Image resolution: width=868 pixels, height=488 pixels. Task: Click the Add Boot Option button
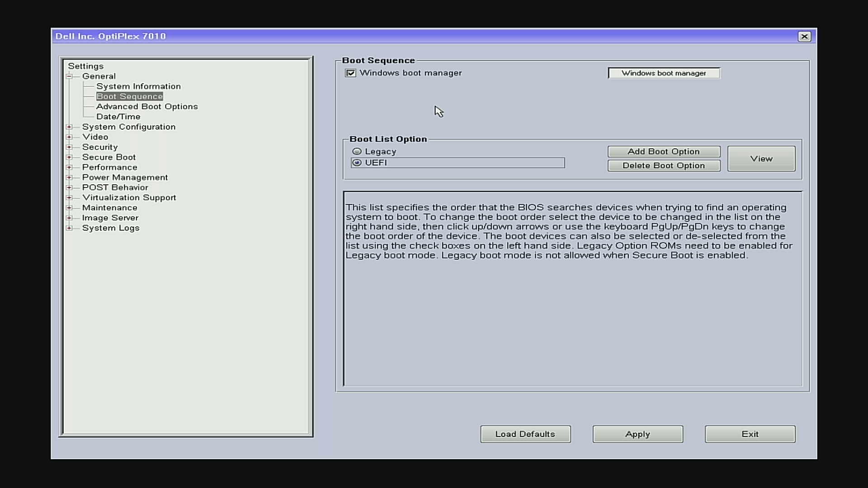point(664,151)
